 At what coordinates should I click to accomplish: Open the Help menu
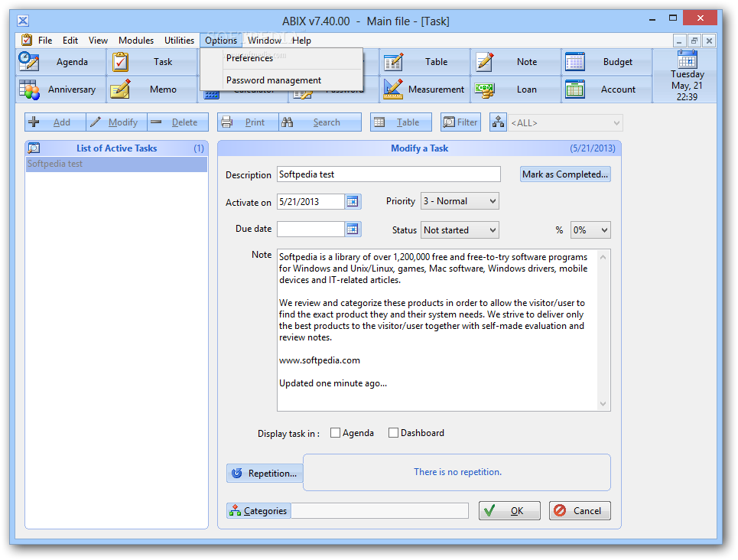[301, 41]
